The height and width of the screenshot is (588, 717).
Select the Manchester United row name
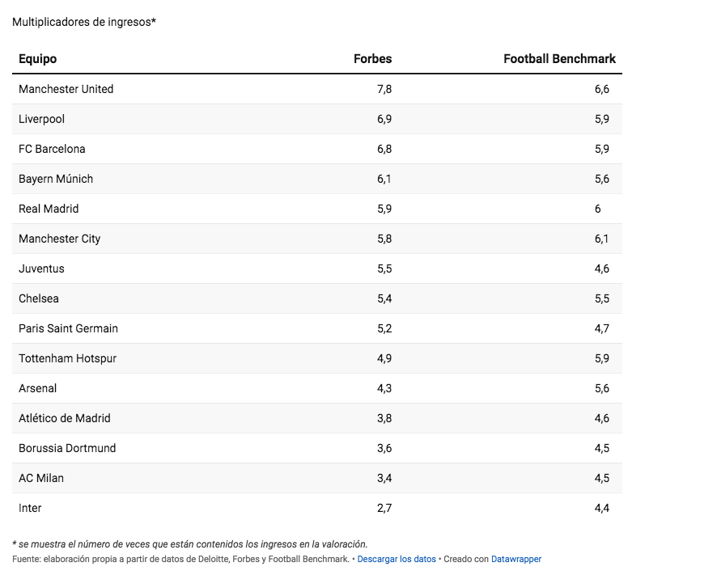(x=66, y=89)
